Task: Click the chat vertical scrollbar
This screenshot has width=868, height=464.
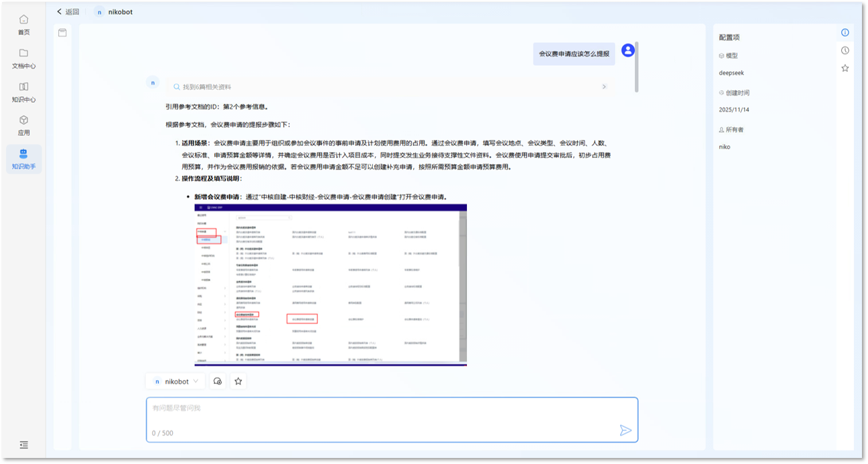Action: pos(636,67)
